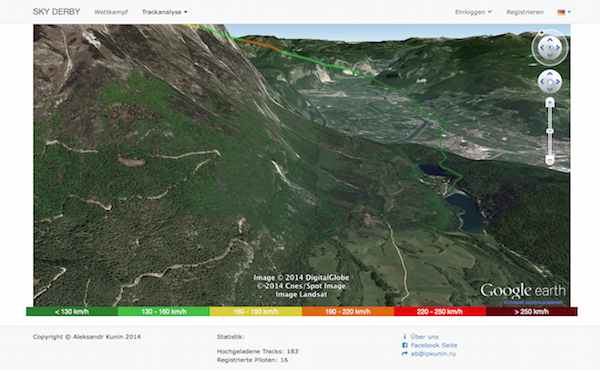Zoom in with the plus button

tap(550, 102)
